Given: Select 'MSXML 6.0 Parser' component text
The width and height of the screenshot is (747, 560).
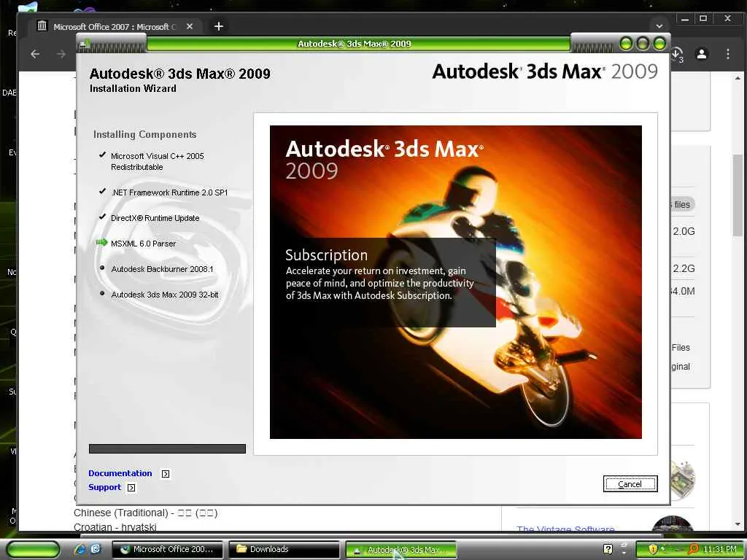Looking at the screenshot, I should click(144, 244).
